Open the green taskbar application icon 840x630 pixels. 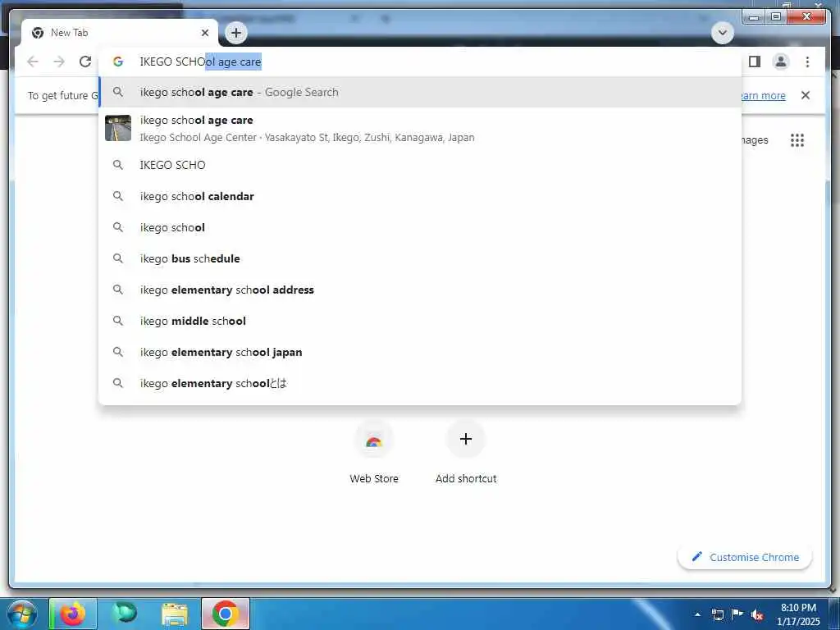coord(125,614)
